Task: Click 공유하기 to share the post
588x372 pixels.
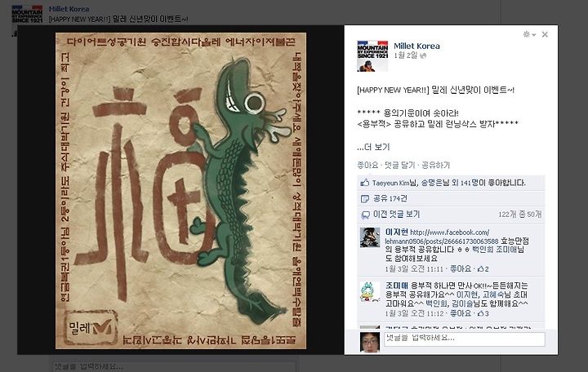Action: coord(435,166)
